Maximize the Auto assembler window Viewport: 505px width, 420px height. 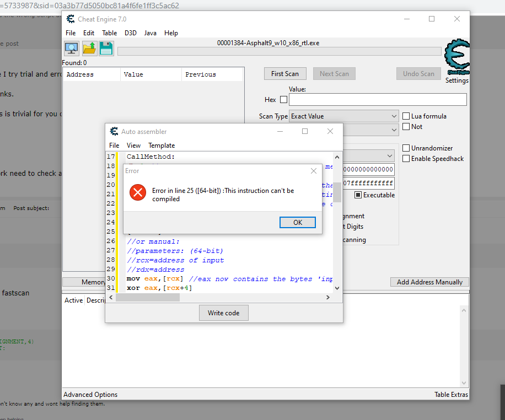pyautogui.click(x=305, y=132)
